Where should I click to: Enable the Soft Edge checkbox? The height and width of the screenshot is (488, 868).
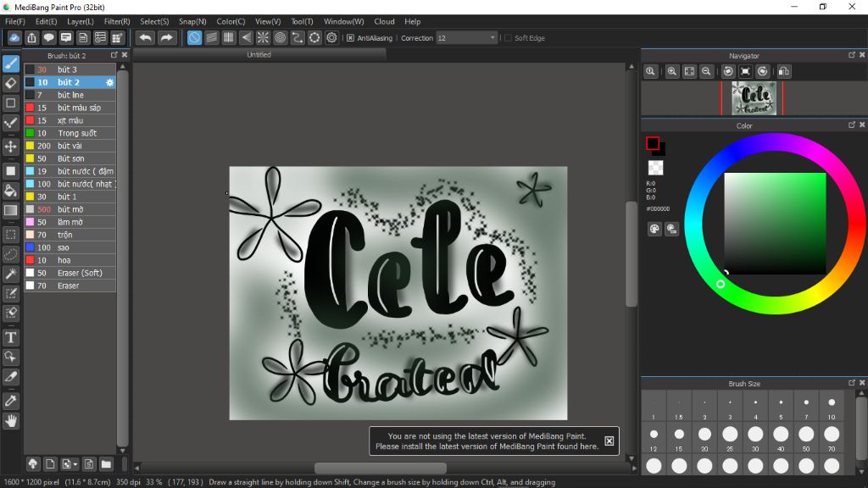pyautogui.click(x=508, y=38)
